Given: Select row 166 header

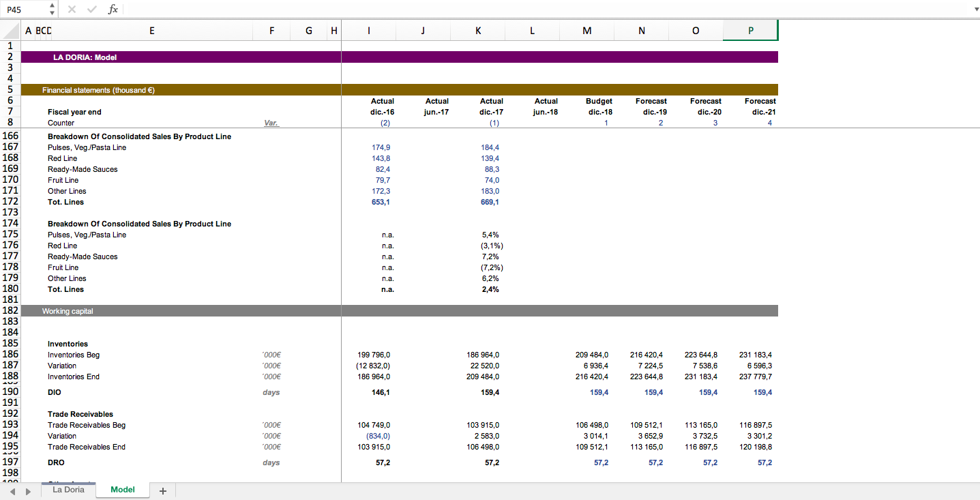Looking at the screenshot, I should click(10, 136).
